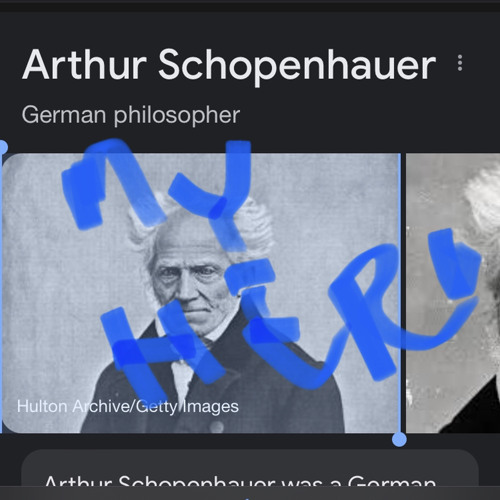Click the German philosopher subtitle
This screenshot has height=500, width=500.
click(x=131, y=115)
